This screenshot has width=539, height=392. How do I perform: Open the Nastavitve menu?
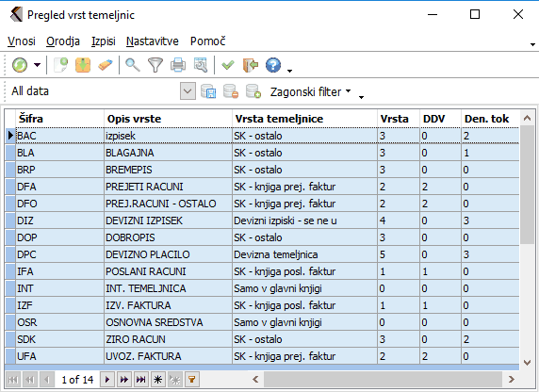click(153, 41)
